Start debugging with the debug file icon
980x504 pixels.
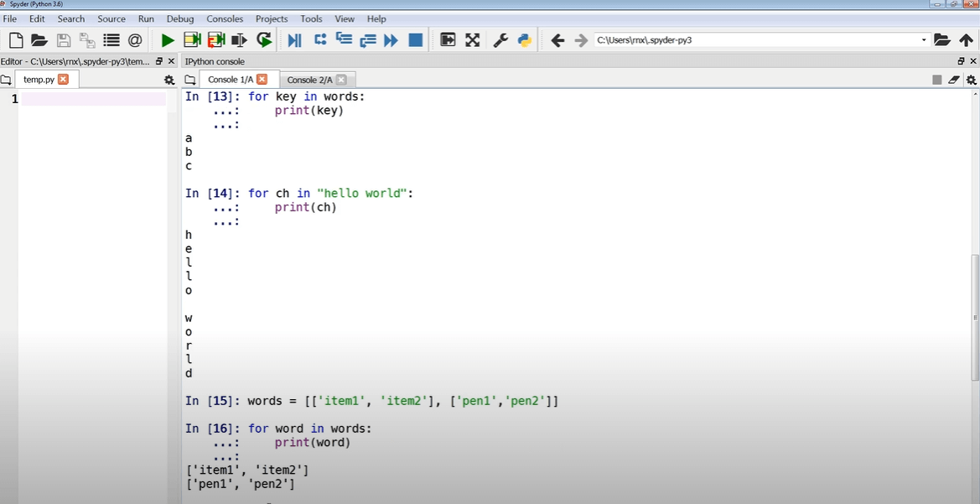click(x=294, y=40)
